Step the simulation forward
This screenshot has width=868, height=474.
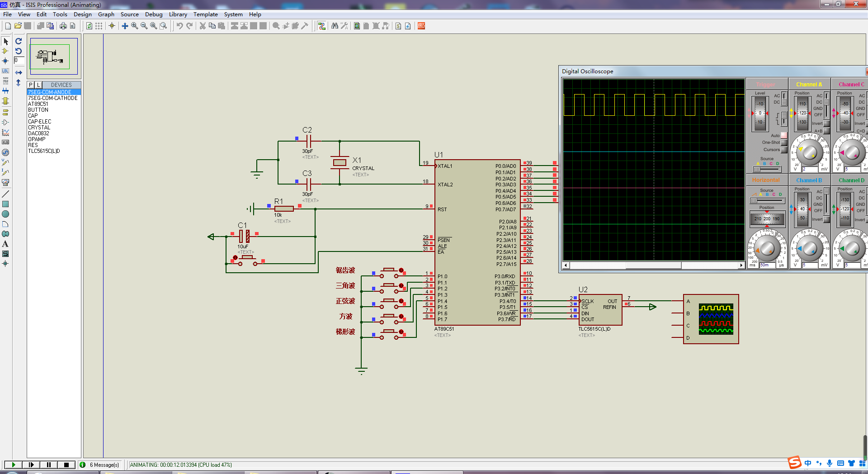(31, 465)
